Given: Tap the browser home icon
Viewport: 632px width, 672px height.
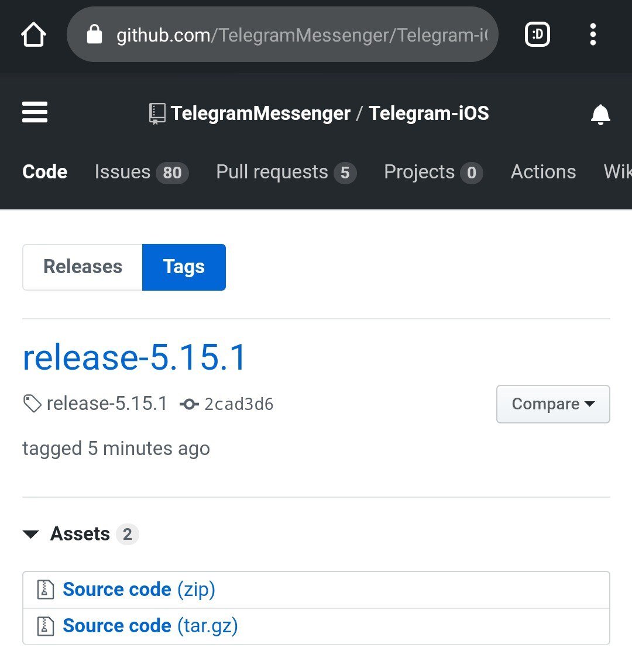Looking at the screenshot, I should [33, 35].
